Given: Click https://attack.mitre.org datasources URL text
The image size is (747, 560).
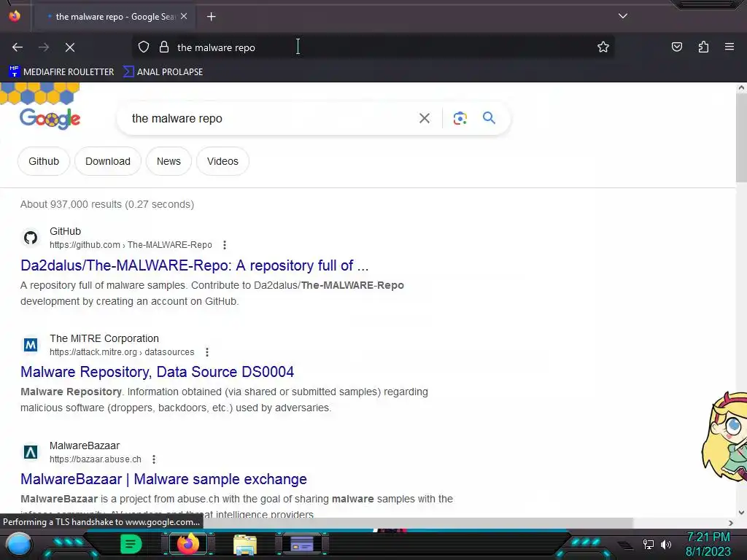Looking at the screenshot, I should click(x=122, y=352).
